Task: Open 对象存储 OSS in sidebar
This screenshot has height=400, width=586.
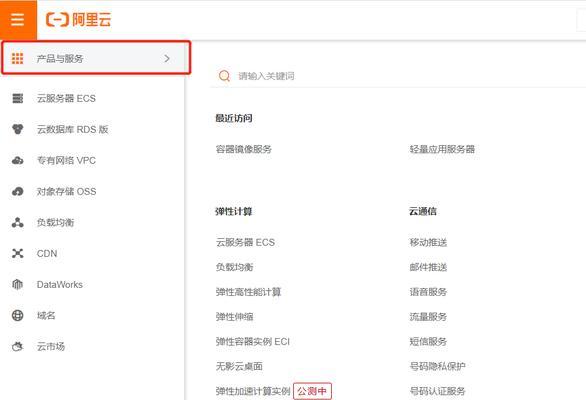Action: click(x=67, y=191)
